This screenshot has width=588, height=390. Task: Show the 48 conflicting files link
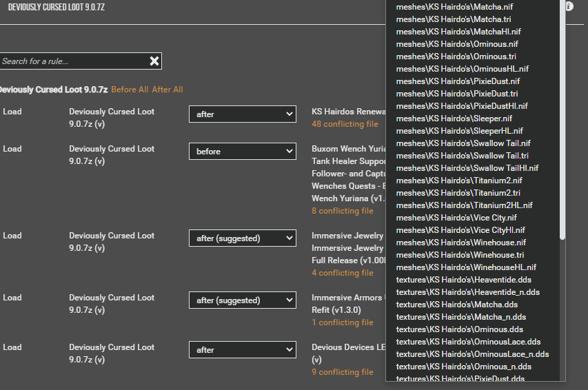point(345,124)
